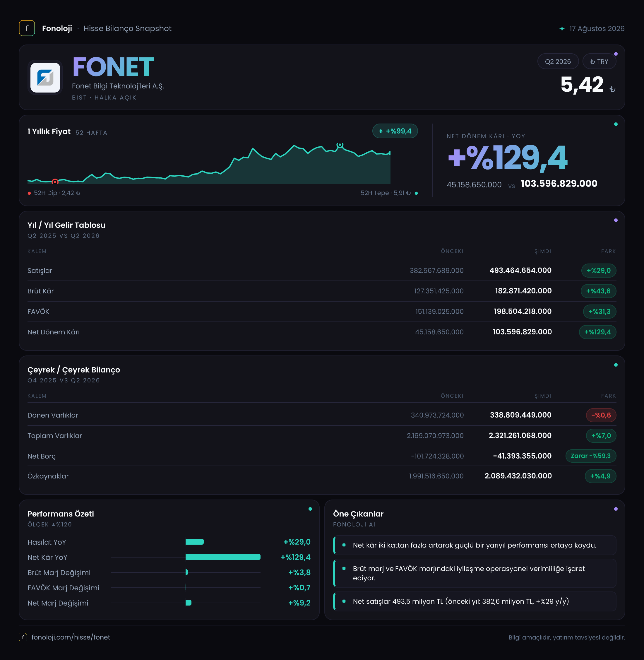The width and height of the screenshot is (644, 660).
Task: Click the Dönen Varlıklar -%0,6 red badge
Action: 601,415
